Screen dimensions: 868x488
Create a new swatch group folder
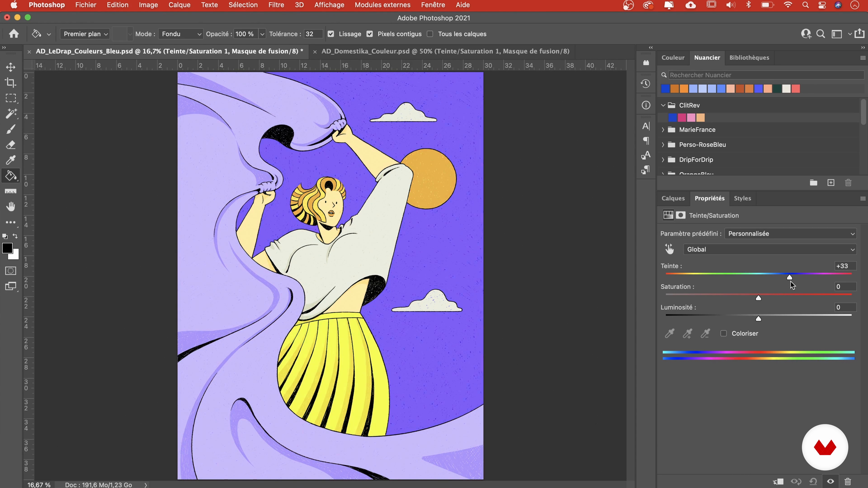pos(814,183)
